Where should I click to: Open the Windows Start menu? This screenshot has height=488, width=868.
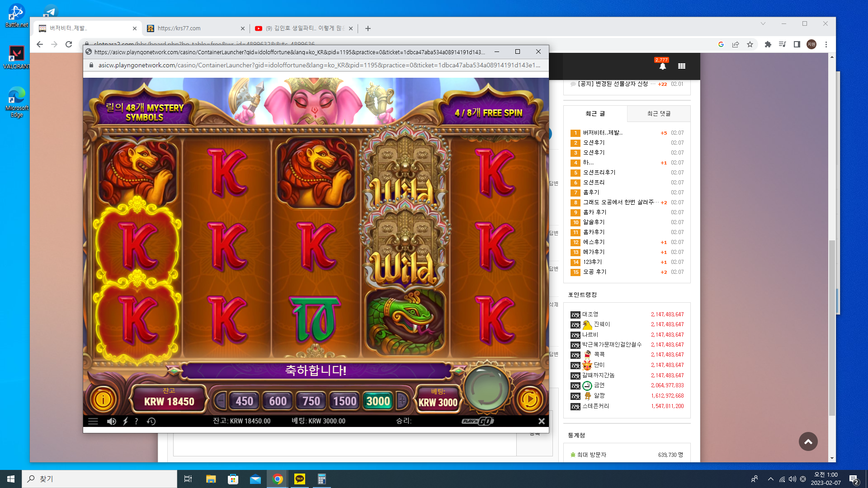click(x=11, y=479)
